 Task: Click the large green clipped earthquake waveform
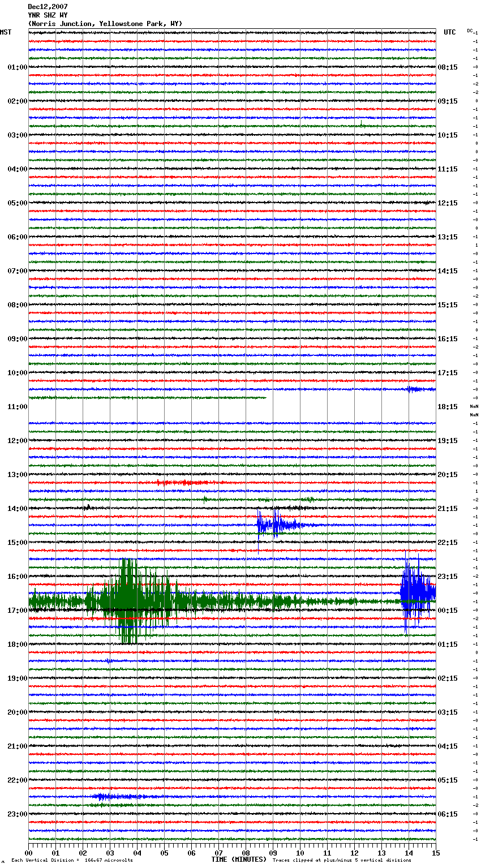coord(129,601)
